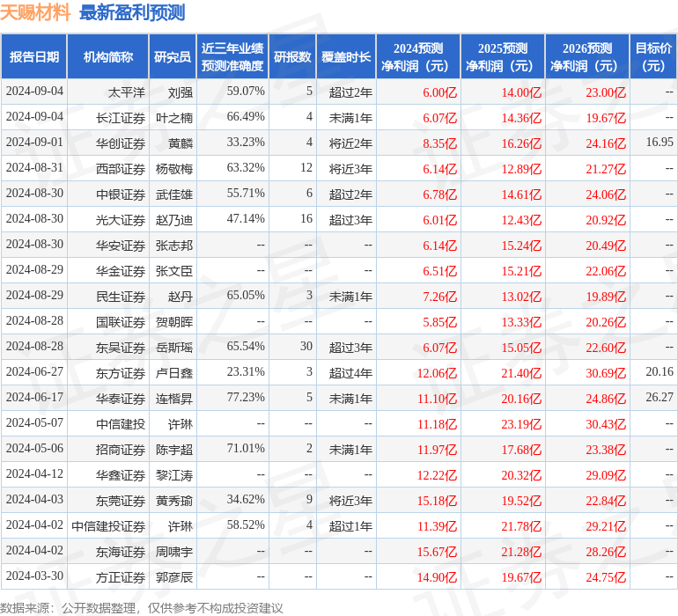Viewport: 678px width, 616px height.
Task: Click the 机构简称 column header
Action: click(x=108, y=57)
